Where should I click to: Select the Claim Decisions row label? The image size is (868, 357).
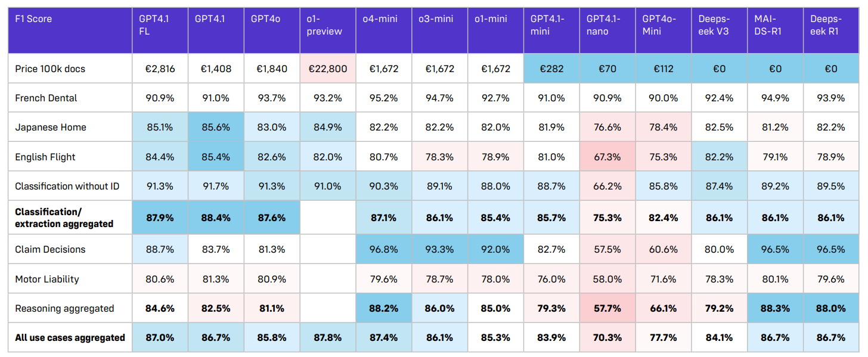50,249
